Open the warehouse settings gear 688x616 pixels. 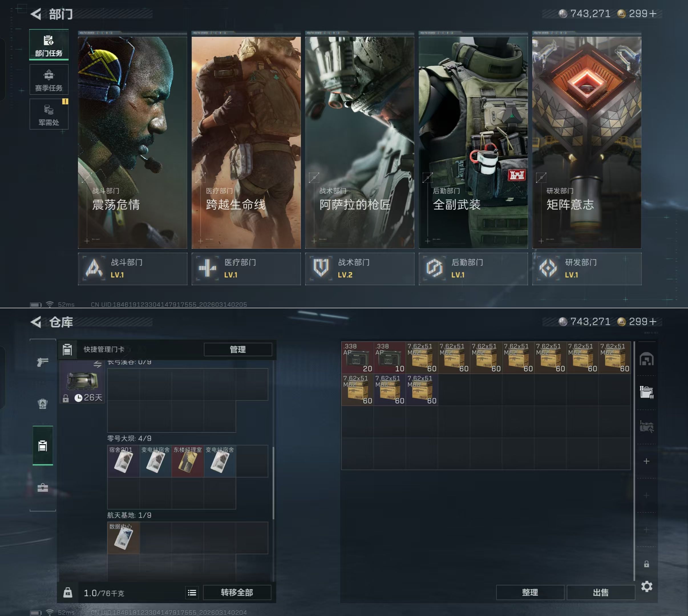(647, 586)
